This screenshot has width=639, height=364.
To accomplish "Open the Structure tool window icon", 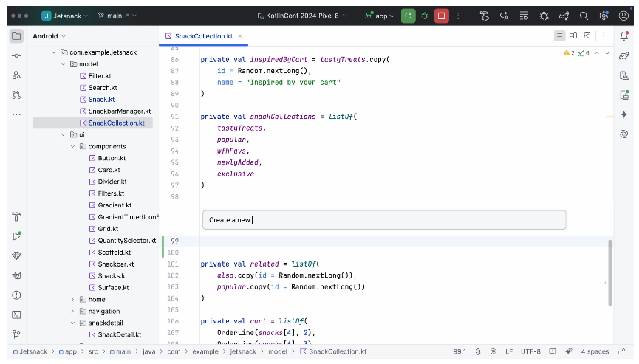I will (x=16, y=75).
